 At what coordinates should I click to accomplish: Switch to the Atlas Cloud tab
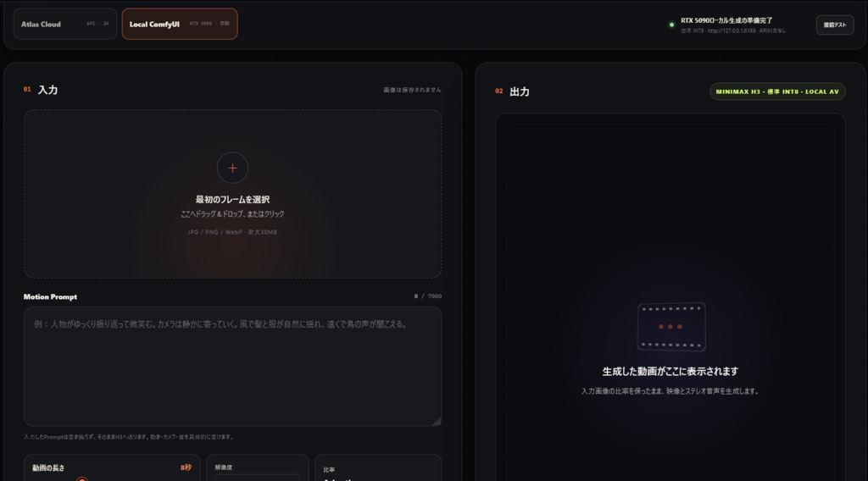[64, 24]
